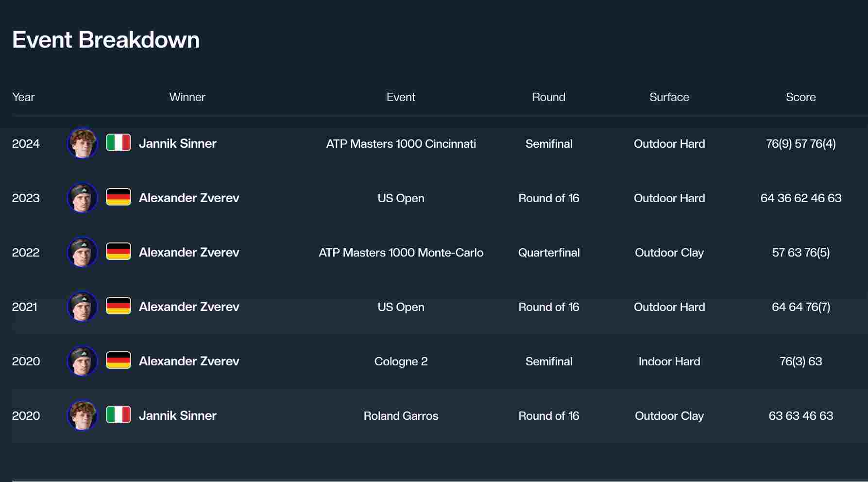This screenshot has width=868, height=482.
Task: Click the year 2022 cell
Action: (26, 253)
